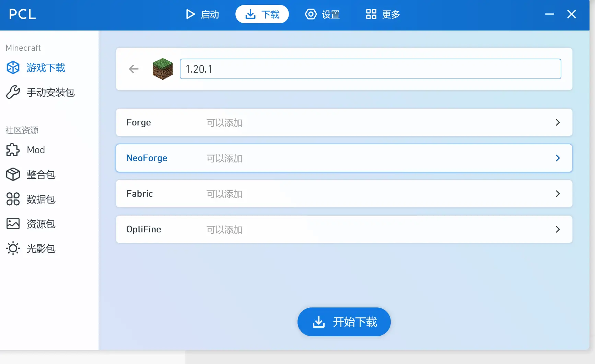The height and width of the screenshot is (364, 595).
Task: Select the 下载 (Download) tab
Action: [x=262, y=14]
